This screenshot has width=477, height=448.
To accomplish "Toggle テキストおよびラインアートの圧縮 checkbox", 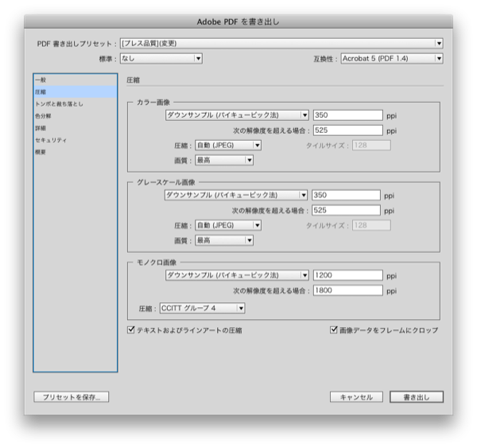I will click(x=131, y=329).
